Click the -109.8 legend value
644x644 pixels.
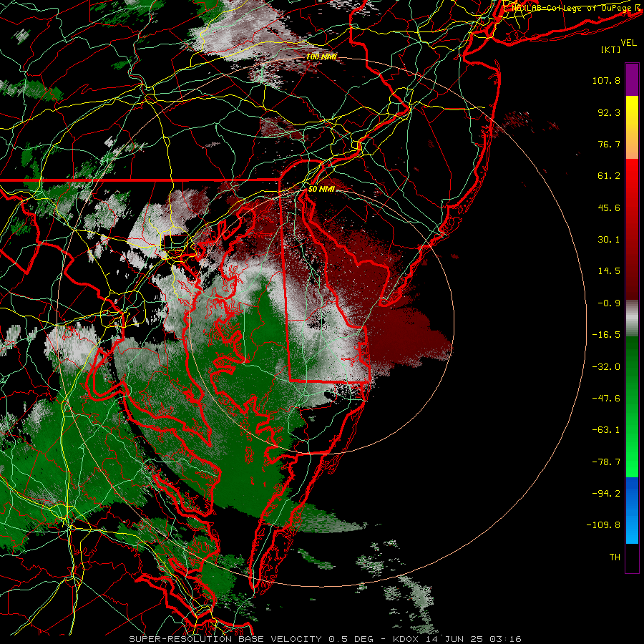(603, 525)
